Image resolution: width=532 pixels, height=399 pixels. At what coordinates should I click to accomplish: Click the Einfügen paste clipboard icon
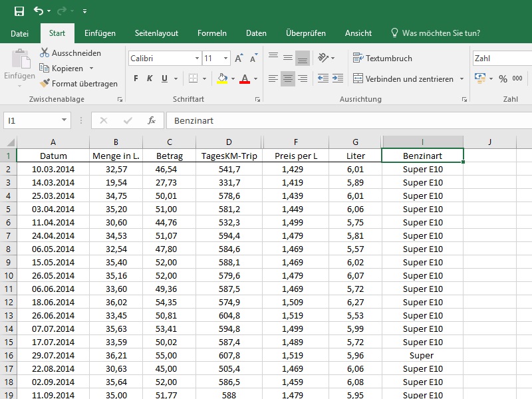(21, 59)
